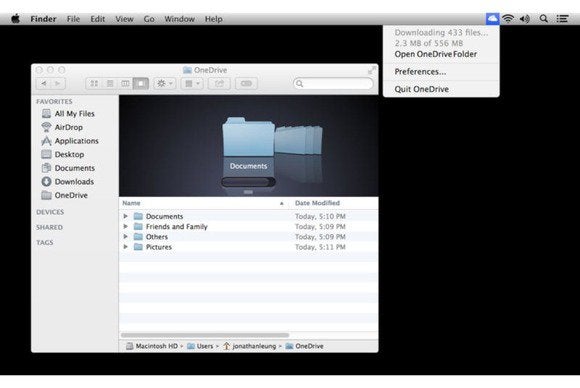Click the Finder search field
This screenshot has width=580, height=388.
pyautogui.click(x=333, y=84)
